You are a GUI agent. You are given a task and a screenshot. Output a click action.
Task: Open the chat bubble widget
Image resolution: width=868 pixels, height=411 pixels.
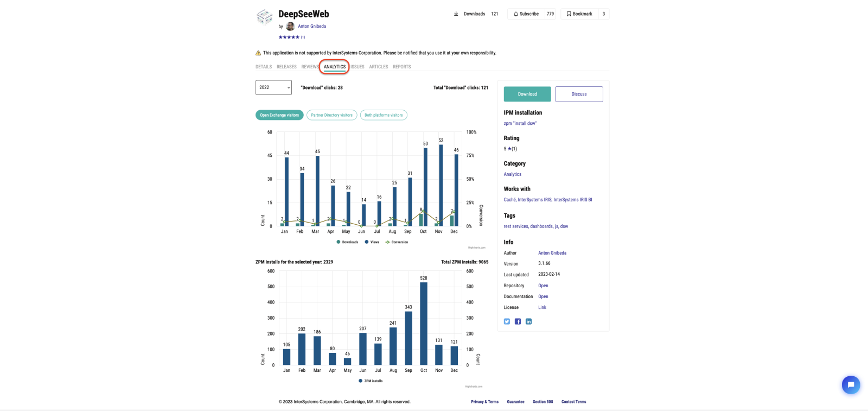851,385
